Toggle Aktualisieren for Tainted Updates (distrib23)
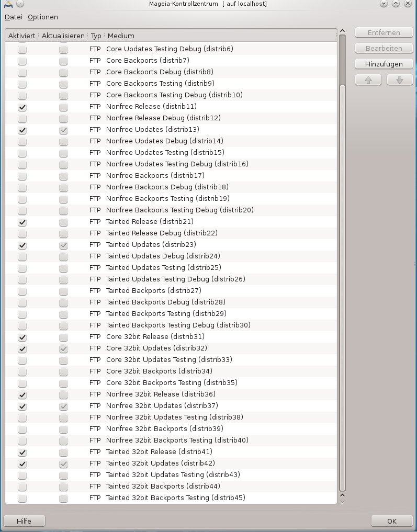 [63, 245]
